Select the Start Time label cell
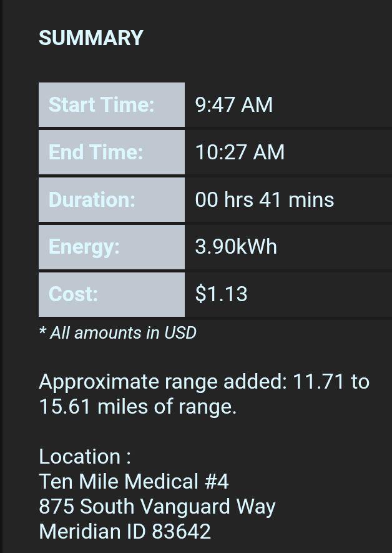 tap(111, 105)
